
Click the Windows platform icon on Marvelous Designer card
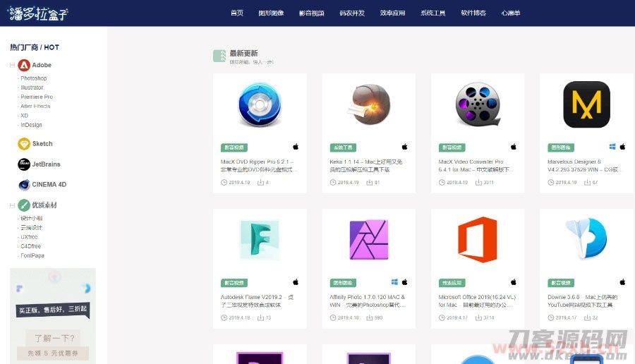[x=612, y=147]
